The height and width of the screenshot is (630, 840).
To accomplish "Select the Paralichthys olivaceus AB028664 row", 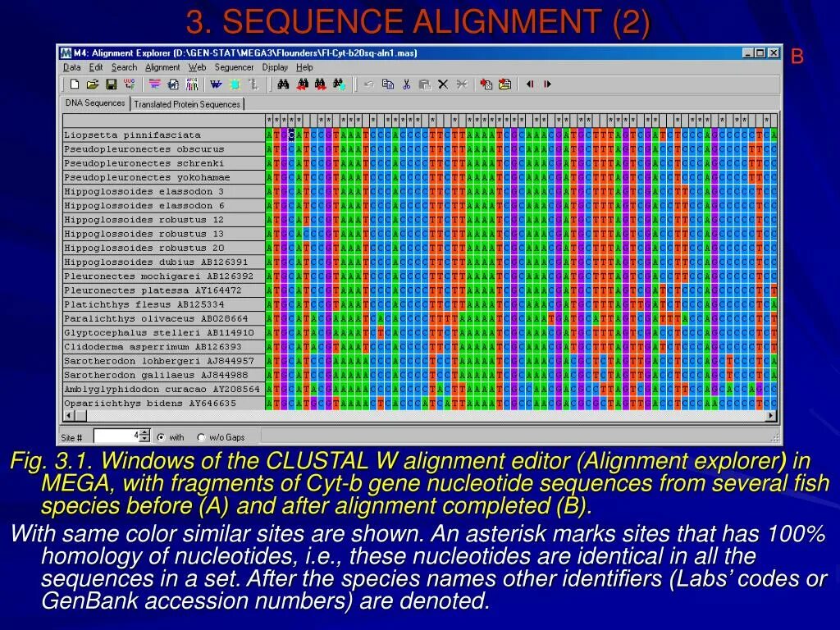I will pos(164,318).
